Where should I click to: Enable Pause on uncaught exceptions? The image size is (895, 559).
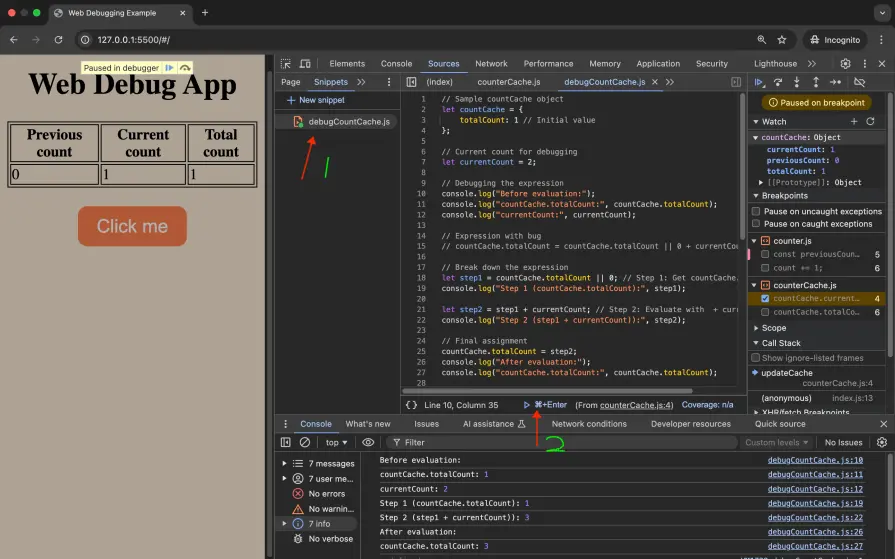756,211
